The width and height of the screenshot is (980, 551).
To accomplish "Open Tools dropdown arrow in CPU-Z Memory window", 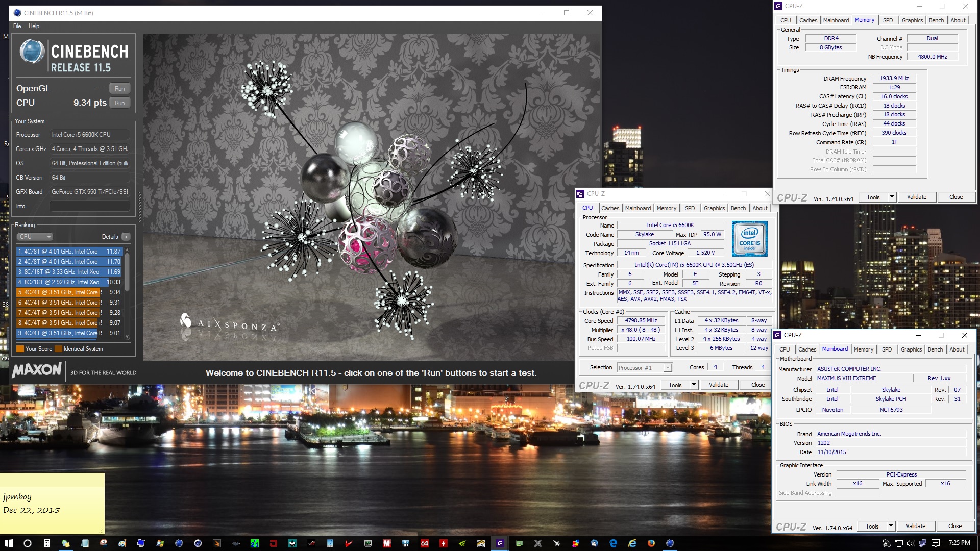I will [x=891, y=197].
